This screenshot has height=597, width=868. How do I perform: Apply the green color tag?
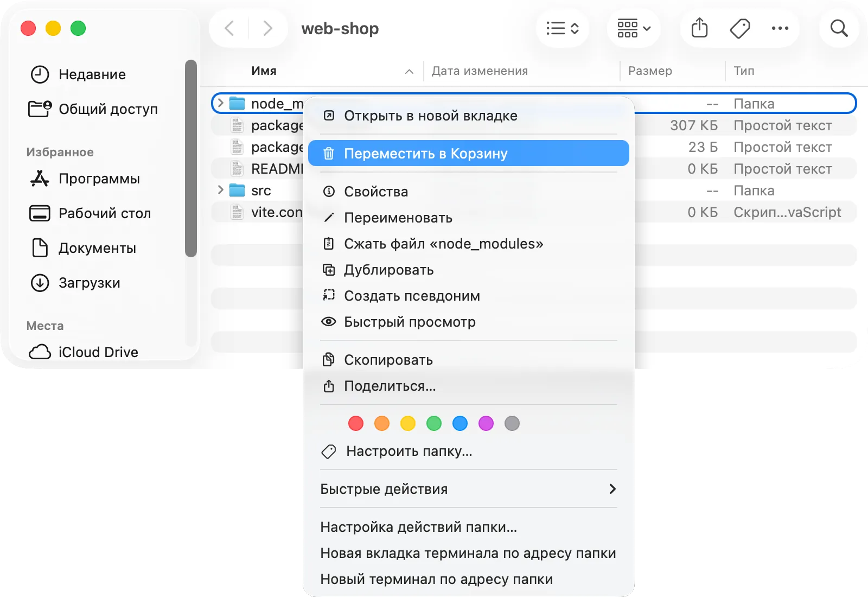(x=434, y=423)
